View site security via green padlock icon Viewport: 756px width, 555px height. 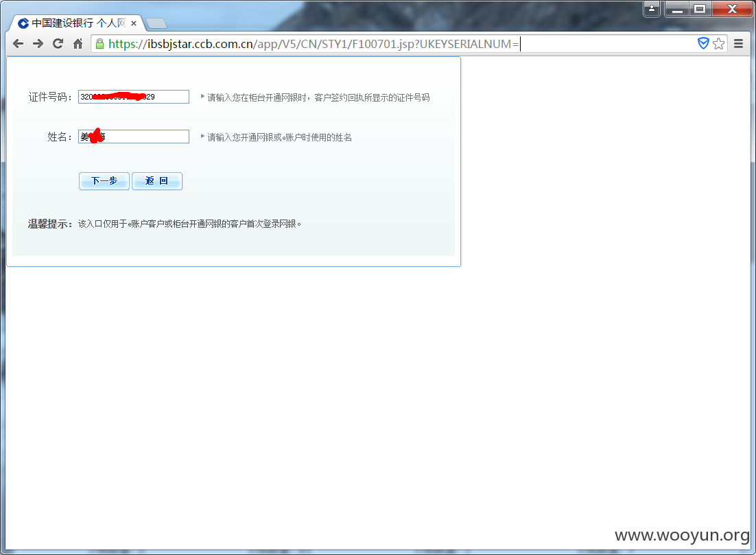click(x=99, y=44)
